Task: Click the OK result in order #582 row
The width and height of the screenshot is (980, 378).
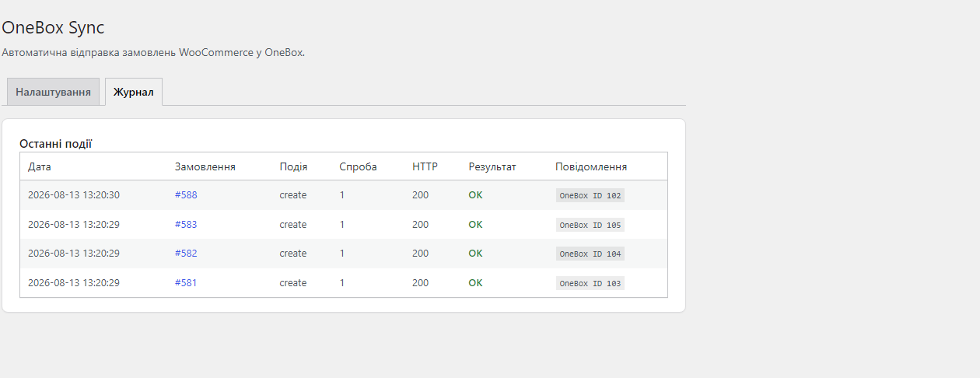Action: (475, 254)
